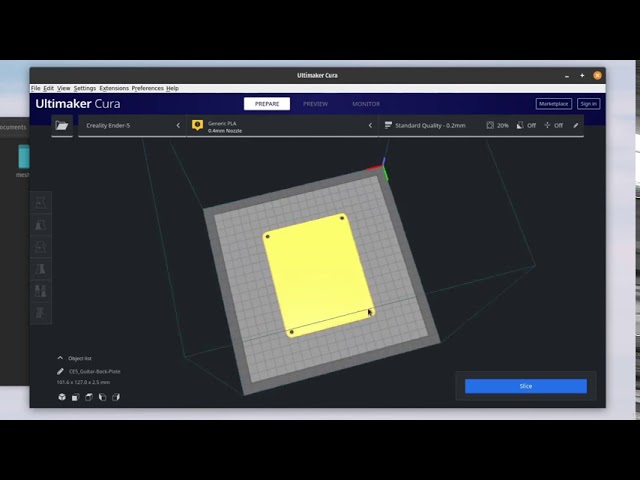Open the File menu

coord(36,88)
